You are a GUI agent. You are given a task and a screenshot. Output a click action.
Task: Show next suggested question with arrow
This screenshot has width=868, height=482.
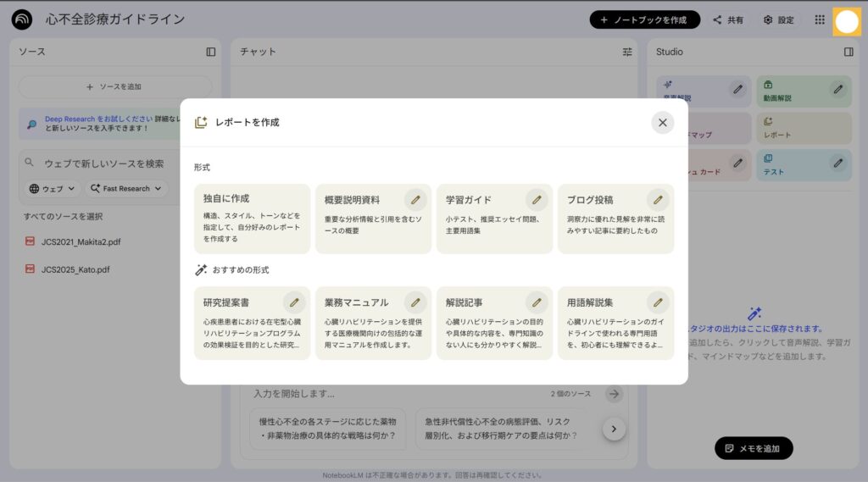(614, 429)
